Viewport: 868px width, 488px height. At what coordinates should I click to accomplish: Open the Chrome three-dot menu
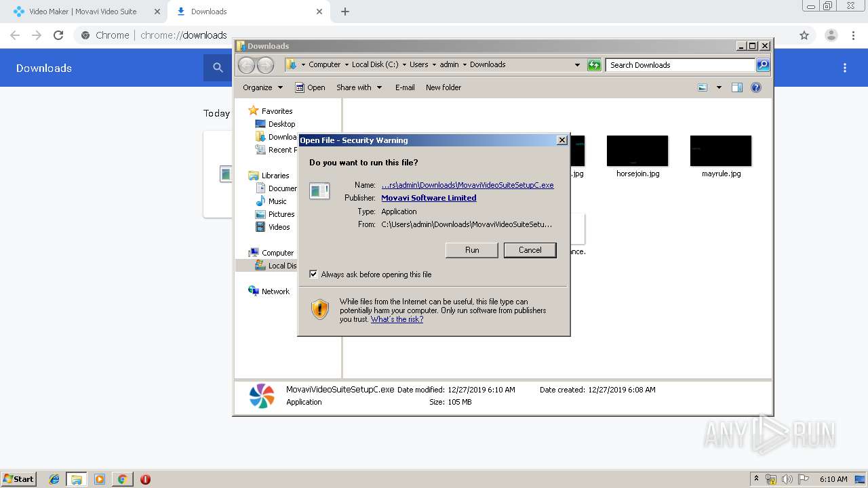click(x=853, y=35)
